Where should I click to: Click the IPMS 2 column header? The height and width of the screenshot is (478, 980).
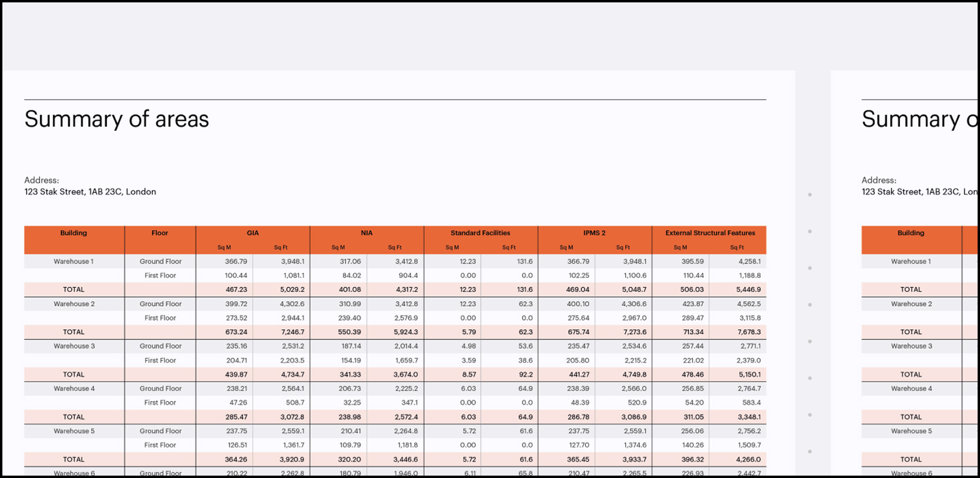click(x=594, y=233)
